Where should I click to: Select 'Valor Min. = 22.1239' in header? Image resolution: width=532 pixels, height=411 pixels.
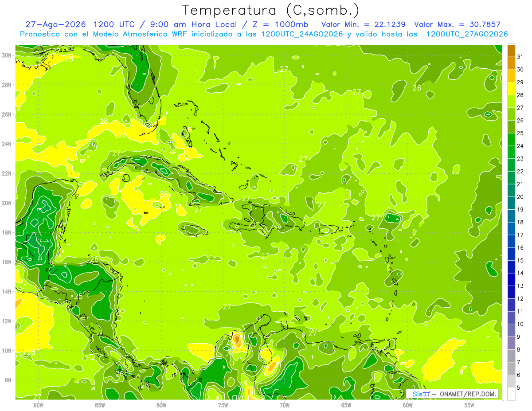click(363, 24)
